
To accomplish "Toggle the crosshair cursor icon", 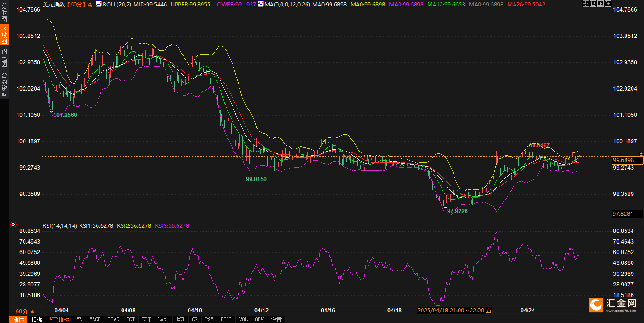I will tap(586, 4).
